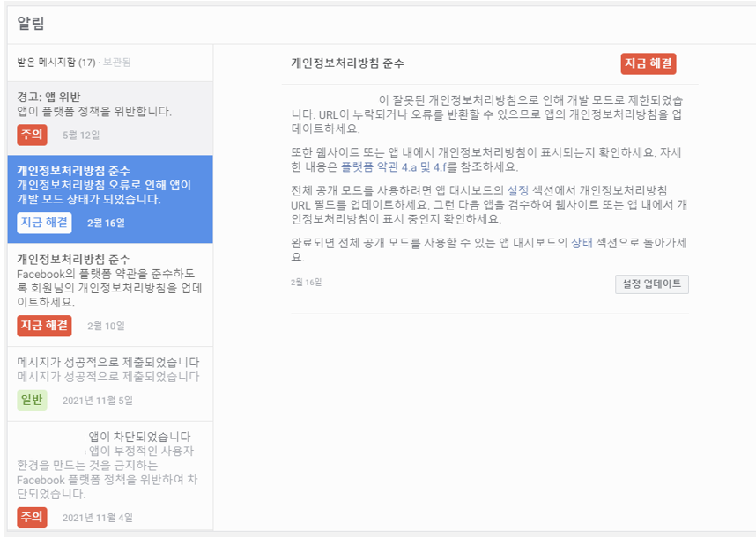Click the paragraph starting 전체 공개 모드를 사용하려면

pos(489,205)
